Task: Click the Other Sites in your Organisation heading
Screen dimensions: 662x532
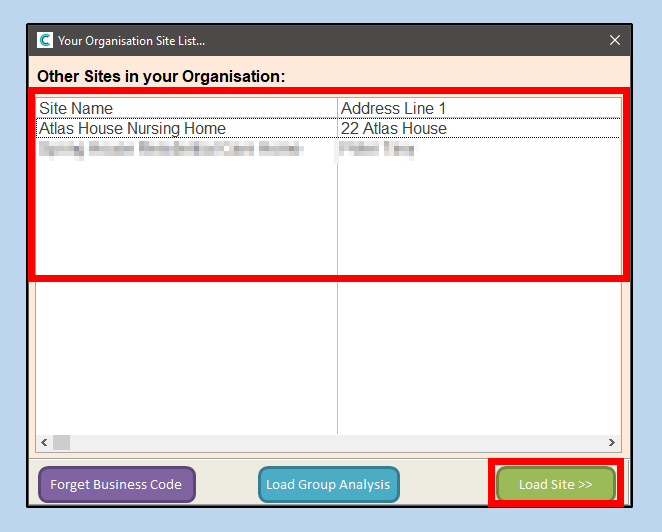Action: [161, 76]
